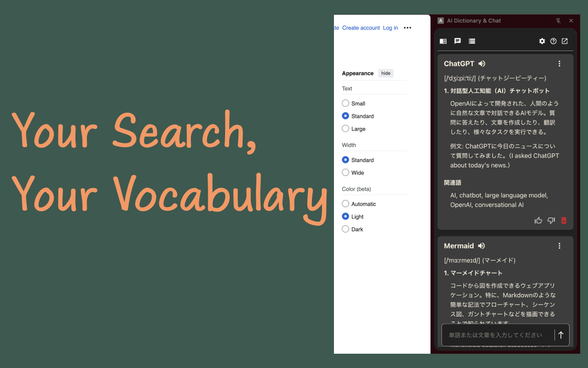
Task: Play Mermaid pronunciation audio
Action: [x=481, y=246]
